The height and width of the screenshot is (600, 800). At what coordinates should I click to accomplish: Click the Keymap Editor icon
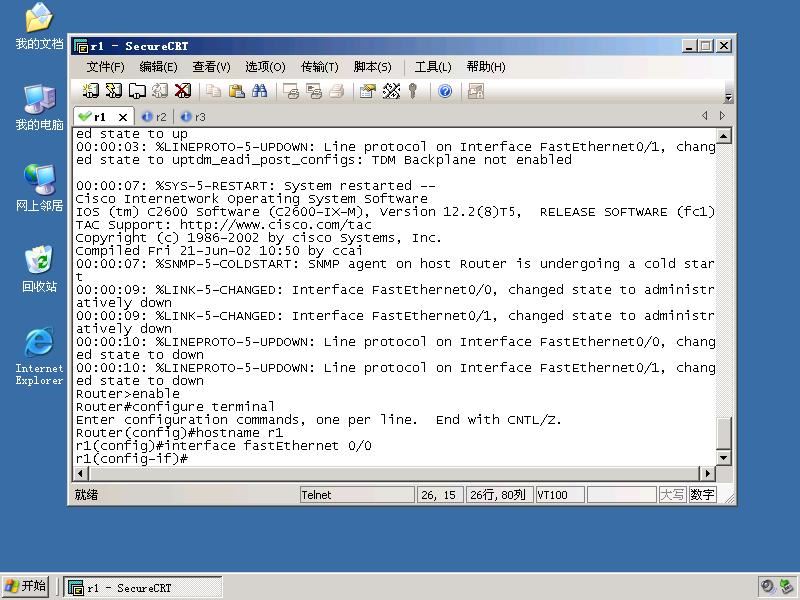tap(391, 91)
